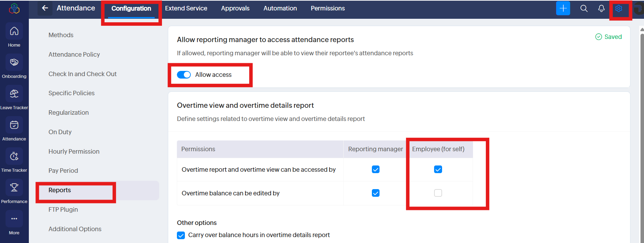Go to Leave Tracker module

pos(14,94)
